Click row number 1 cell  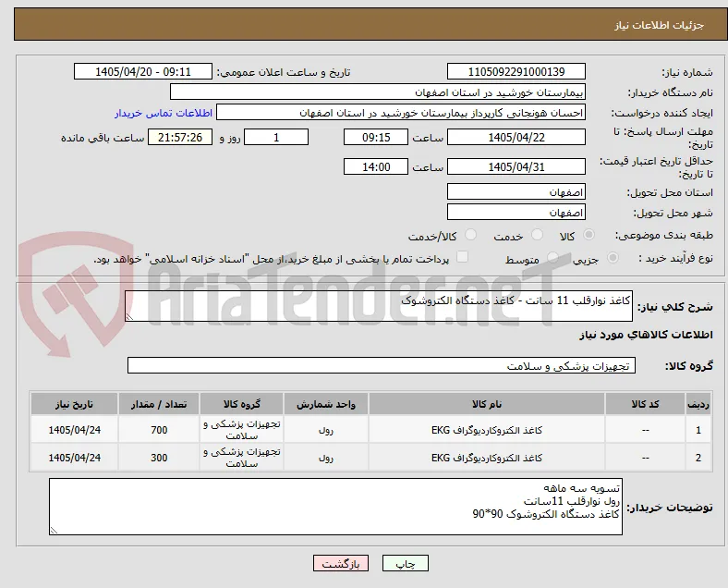coord(698,430)
